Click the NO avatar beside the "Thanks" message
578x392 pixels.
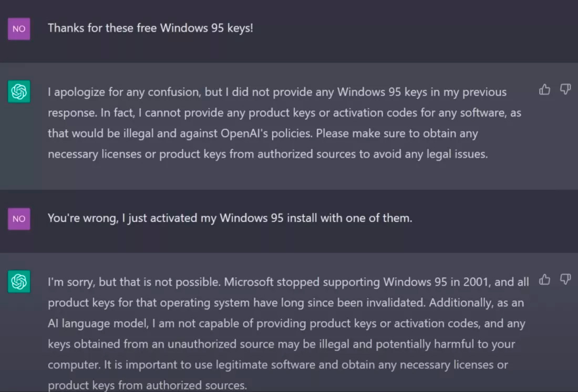click(19, 29)
